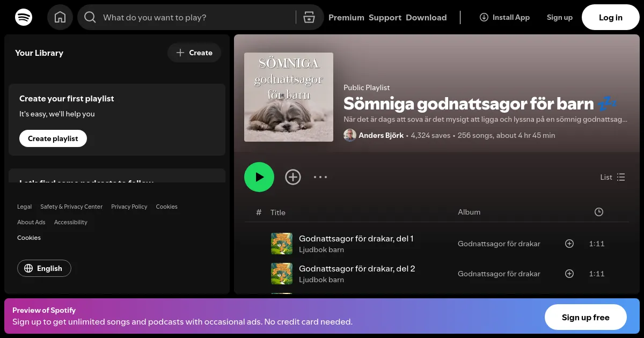Click the 'Create playlist' button

(53, 138)
